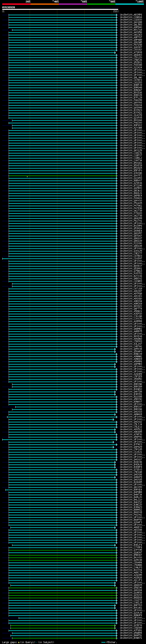Select hit UniRef100_Q6QU83
The height and width of the screenshot is (644, 146).
coord(131,55)
